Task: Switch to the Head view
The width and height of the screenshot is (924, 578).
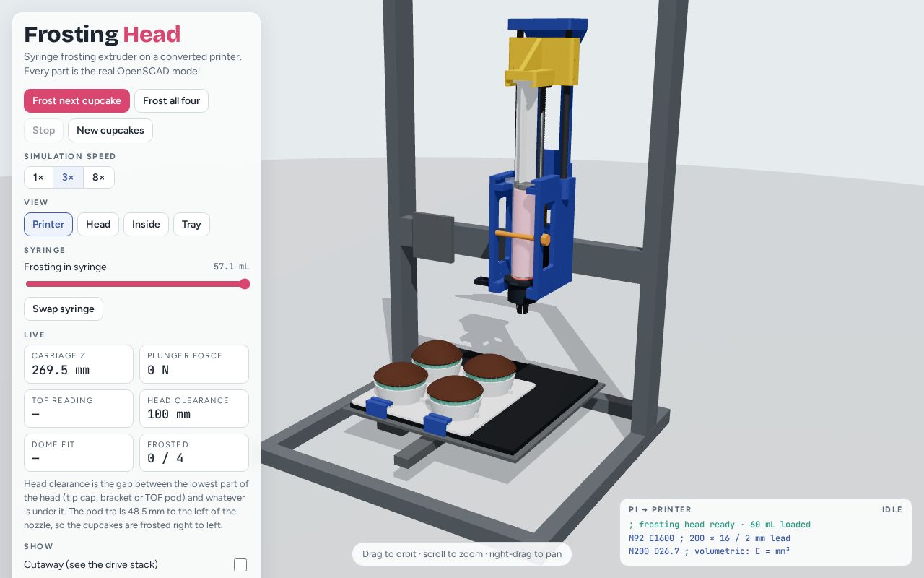Action: 98,224
